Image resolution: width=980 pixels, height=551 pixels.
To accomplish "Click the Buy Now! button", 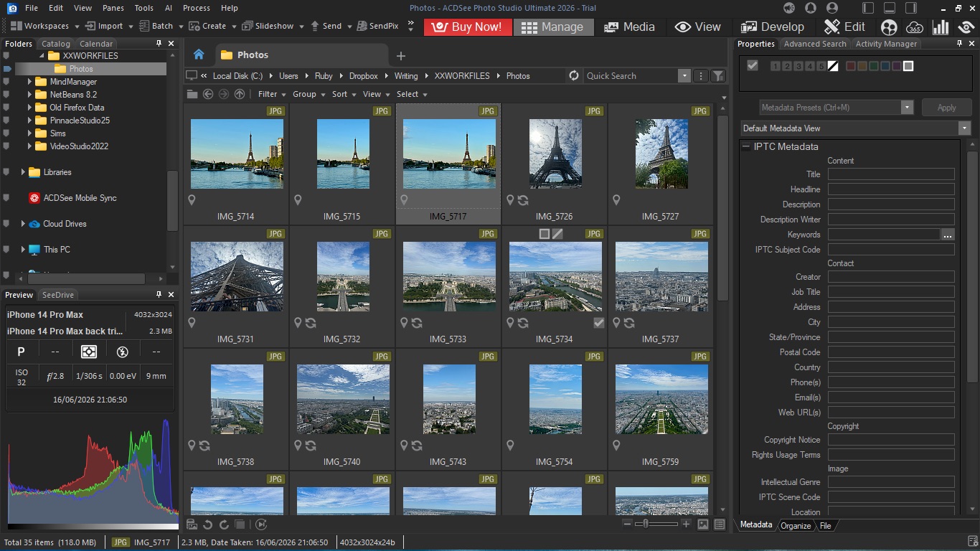I will [x=468, y=27].
